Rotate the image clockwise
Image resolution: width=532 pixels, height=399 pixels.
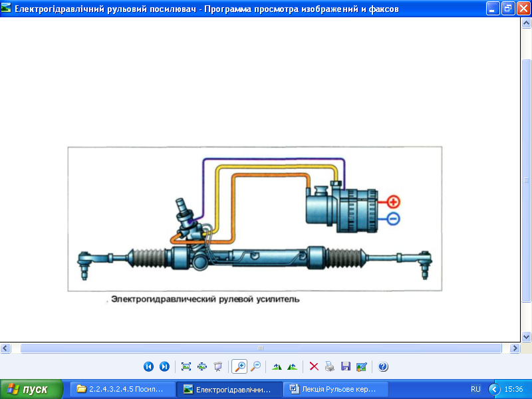tap(277, 366)
